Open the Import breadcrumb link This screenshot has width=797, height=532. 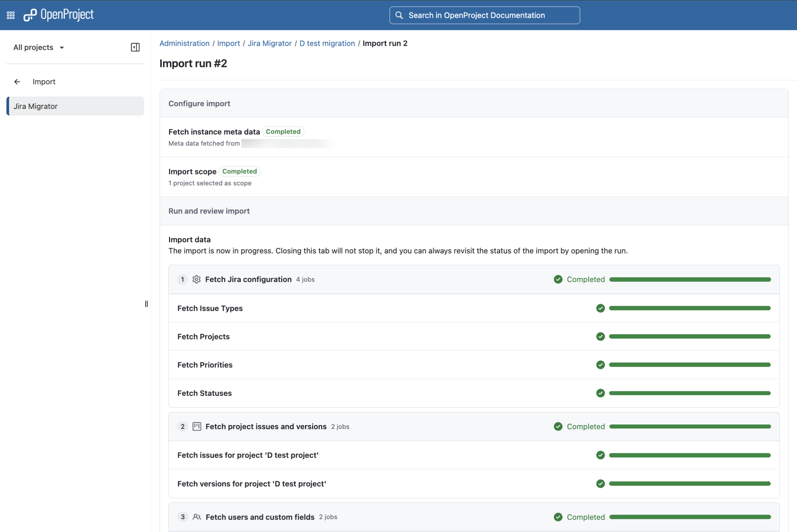[228, 43]
